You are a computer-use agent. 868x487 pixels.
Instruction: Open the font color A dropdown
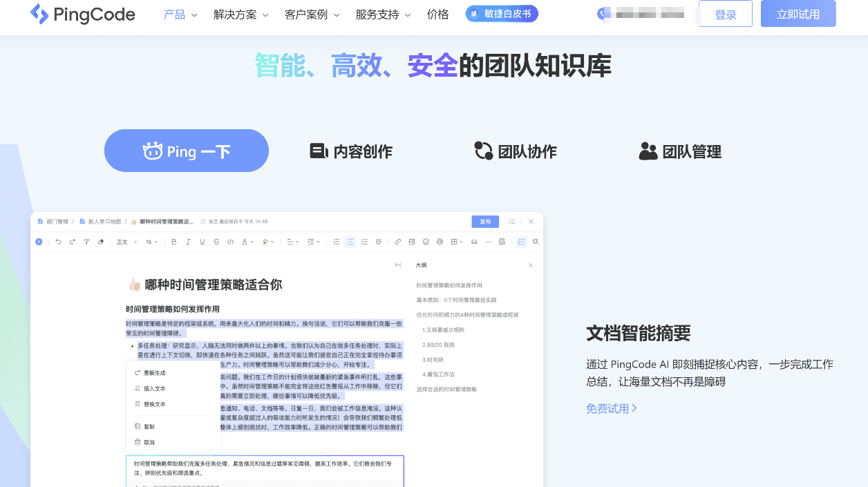click(x=247, y=242)
